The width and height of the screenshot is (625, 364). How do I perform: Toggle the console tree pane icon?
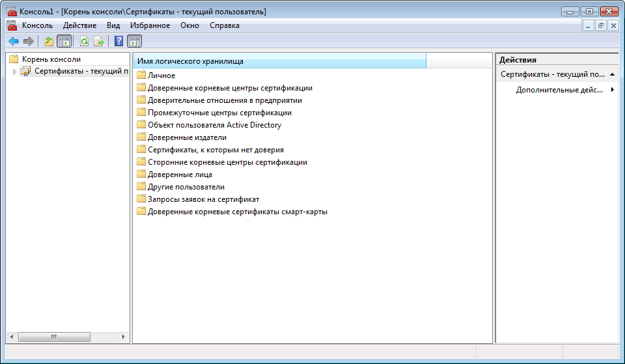pos(64,41)
